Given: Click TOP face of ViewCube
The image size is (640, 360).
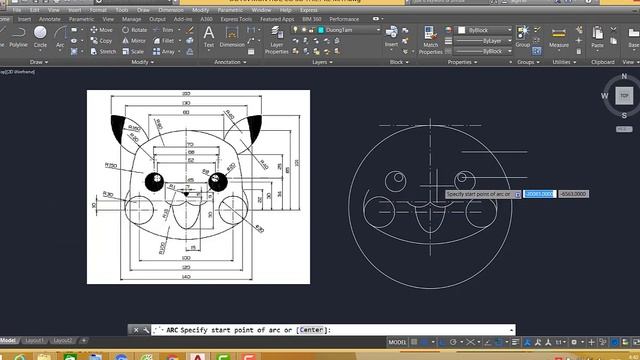Looking at the screenshot, I should tap(624, 96).
